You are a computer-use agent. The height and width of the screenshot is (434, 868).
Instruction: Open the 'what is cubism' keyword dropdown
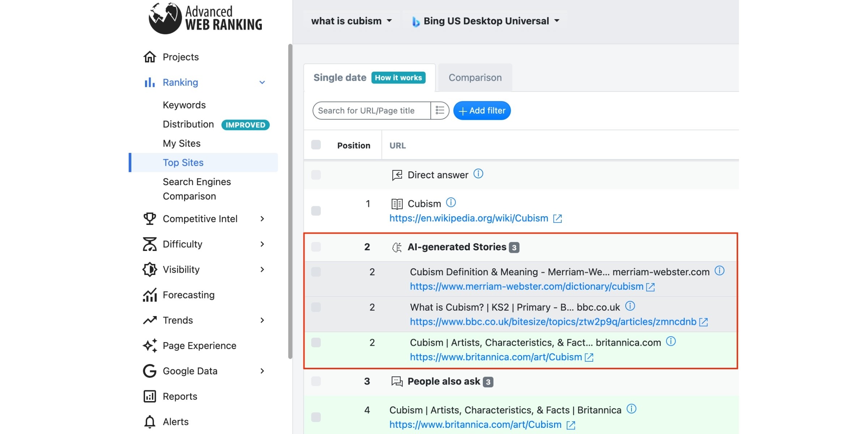[x=352, y=21]
